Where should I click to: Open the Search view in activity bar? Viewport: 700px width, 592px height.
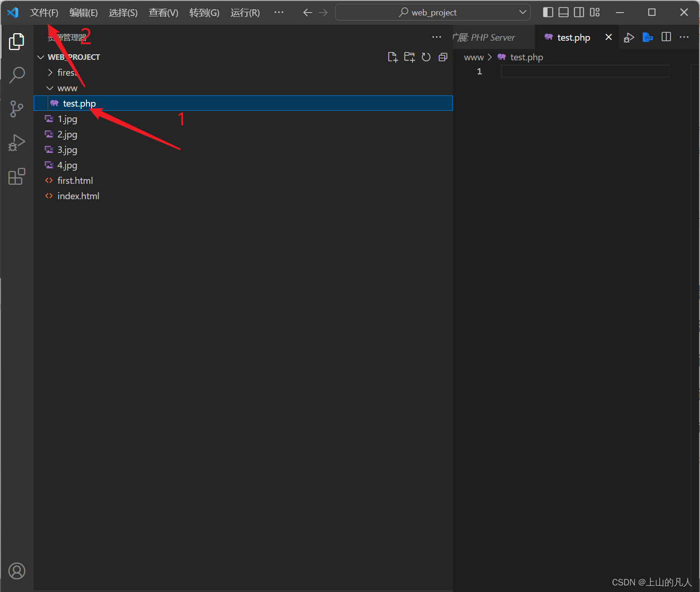pos(17,75)
